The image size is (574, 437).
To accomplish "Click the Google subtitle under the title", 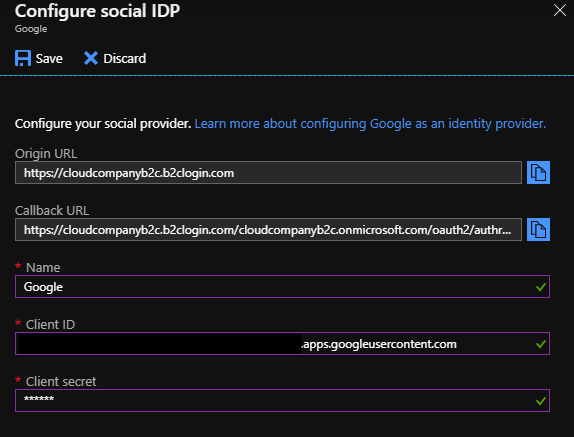I will (31, 29).
